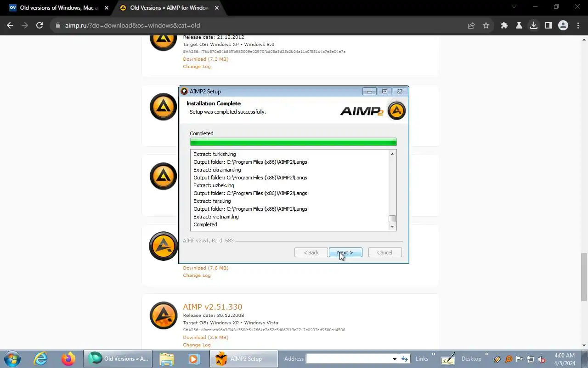Viewport: 588px width, 368px height.
Task: Launch Firefox from taskbar
Action: (x=68, y=359)
